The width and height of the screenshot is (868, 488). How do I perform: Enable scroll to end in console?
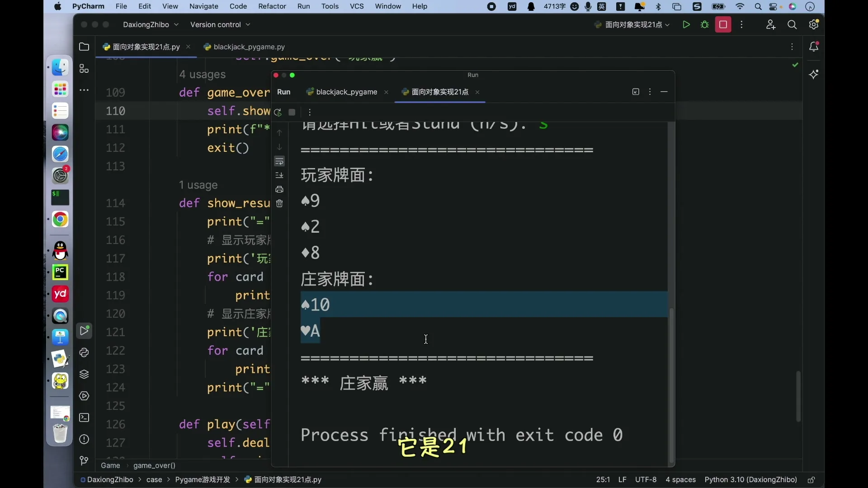pyautogui.click(x=279, y=175)
